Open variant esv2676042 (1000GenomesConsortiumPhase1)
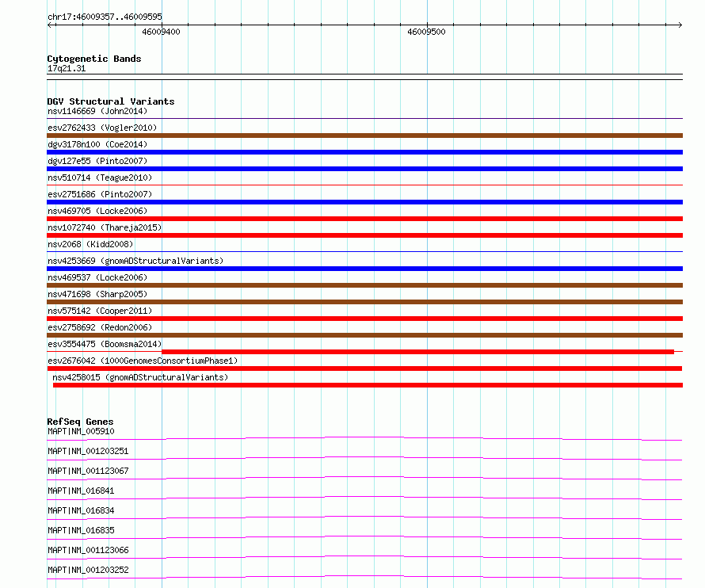Screen dimensions: 705x588 (143, 361)
